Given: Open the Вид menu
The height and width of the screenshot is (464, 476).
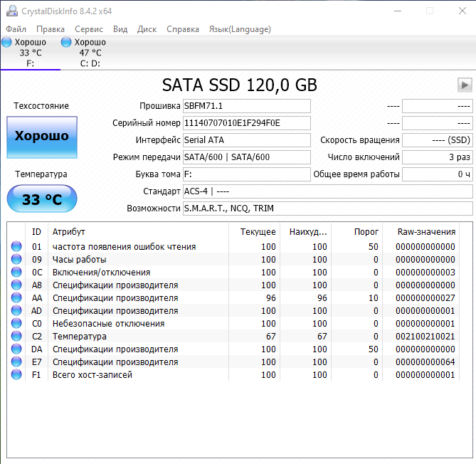Looking at the screenshot, I should click(x=120, y=29).
